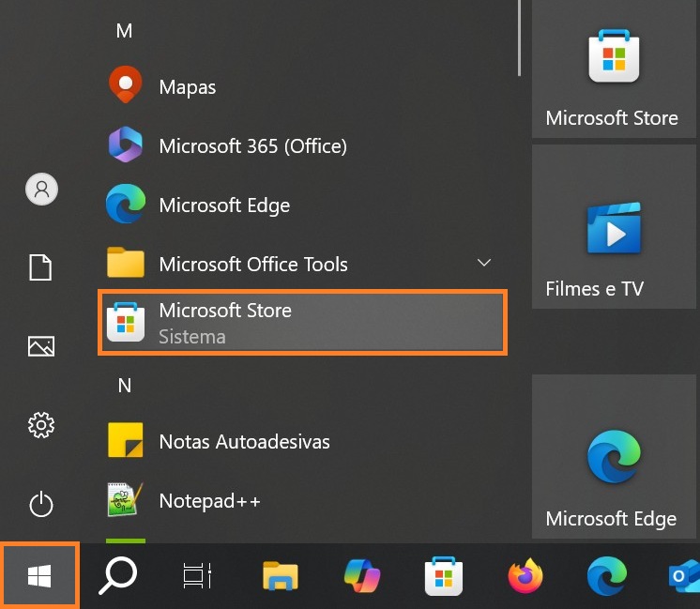Viewport: 700px width, 609px height.
Task: Expand Microsoft Office Tools chevron
Action: (x=484, y=263)
